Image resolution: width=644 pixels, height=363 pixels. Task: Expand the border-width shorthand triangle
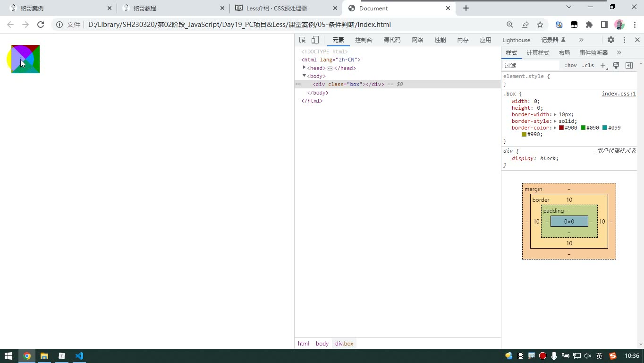point(555,114)
